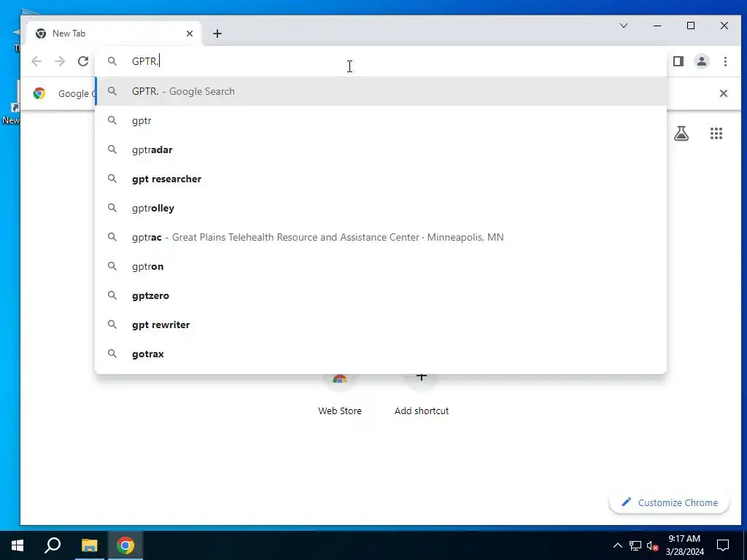The width and height of the screenshot is (747, 560).
Task: Click the magnifier icon in the omnibox
Action: click(112, 61)
